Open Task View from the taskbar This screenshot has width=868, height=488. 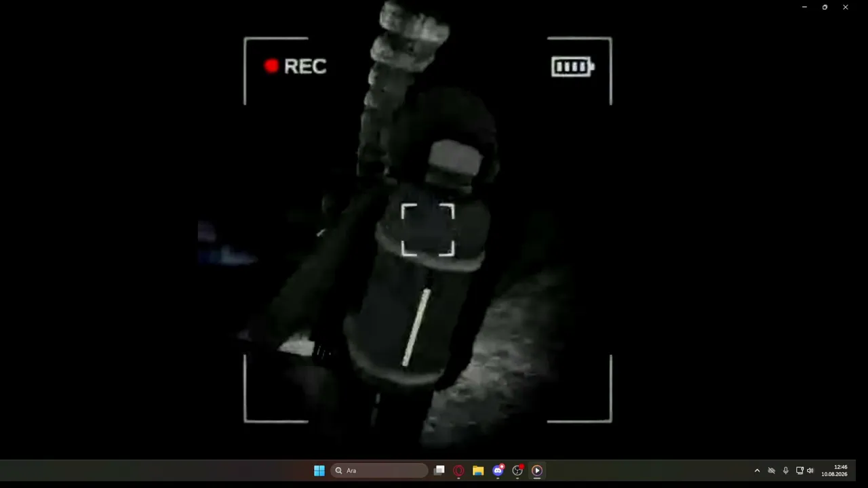[439, 470]
